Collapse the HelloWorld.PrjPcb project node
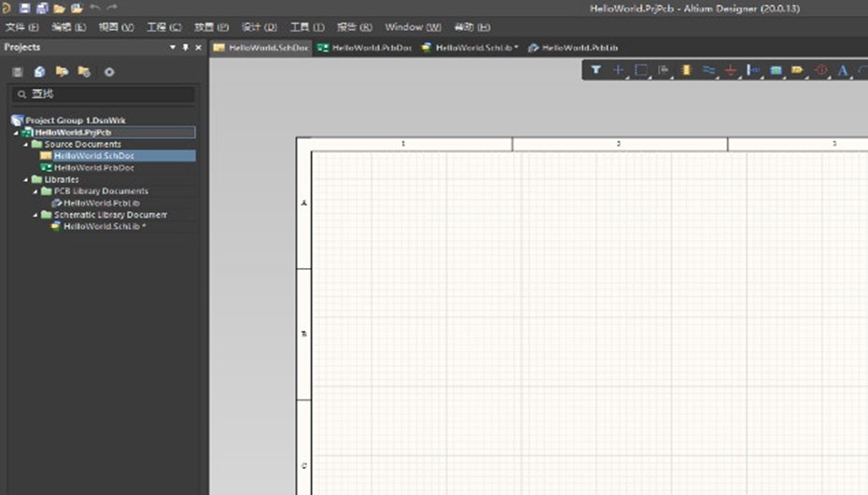The height and width of the screenshot is (495, 868). [x=16, y=133]
